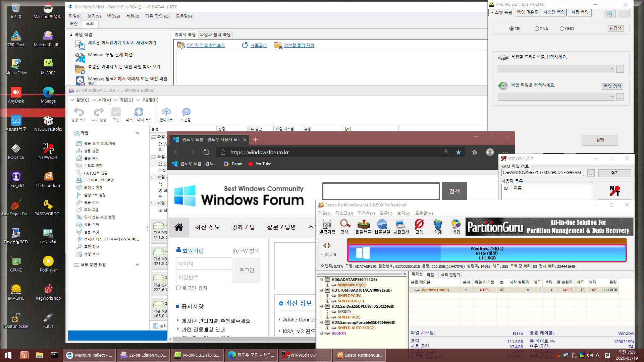Open the 작업(O) menu in partition editor

(126, 100)
